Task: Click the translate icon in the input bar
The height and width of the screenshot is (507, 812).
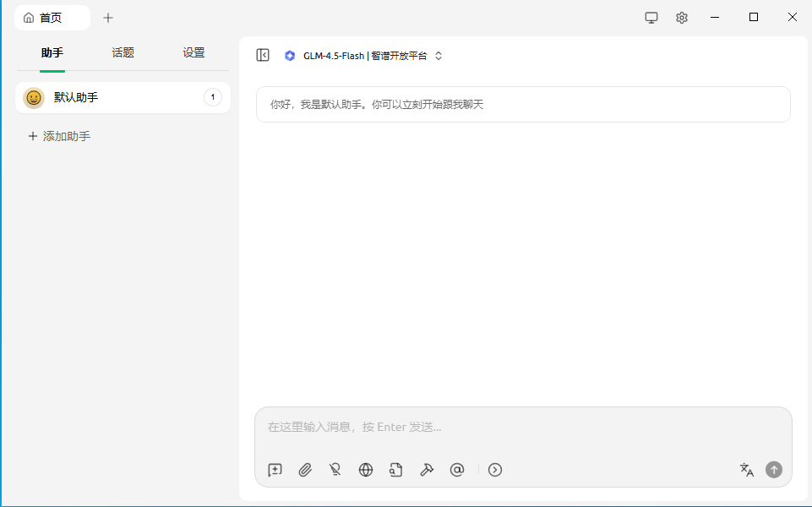Action: 746,470
